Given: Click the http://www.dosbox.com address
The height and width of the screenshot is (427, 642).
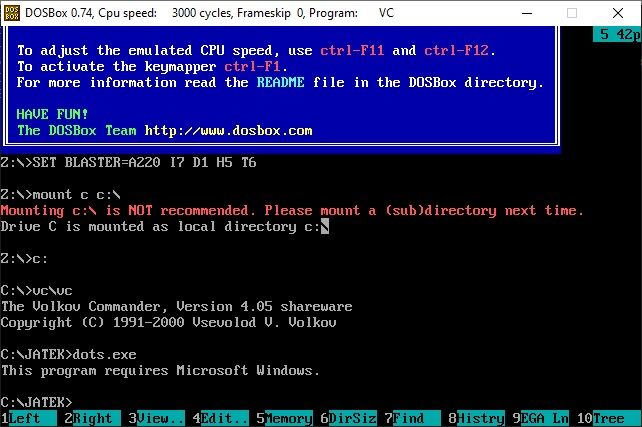Looking at the screenshot, I should pyautogui.click(x=228, y=131).
